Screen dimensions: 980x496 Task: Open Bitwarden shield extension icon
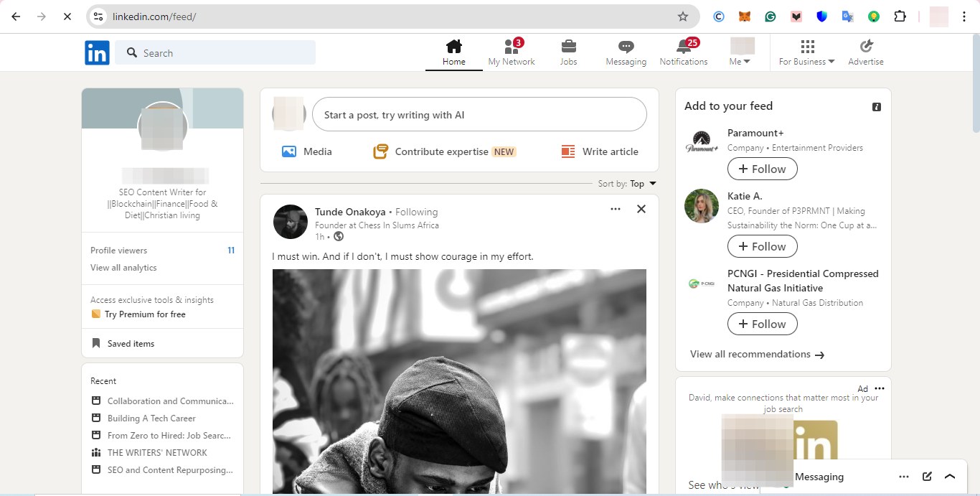pos(822,17)
